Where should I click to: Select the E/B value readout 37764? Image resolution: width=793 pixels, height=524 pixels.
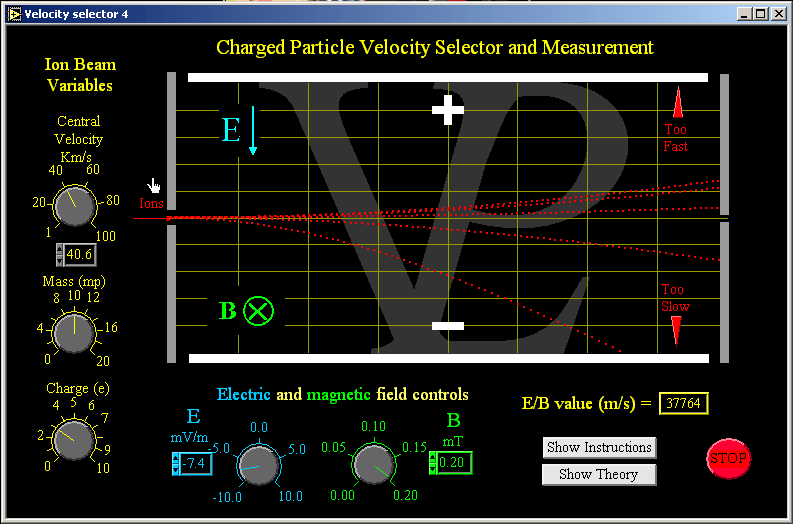tap(684, 403)
